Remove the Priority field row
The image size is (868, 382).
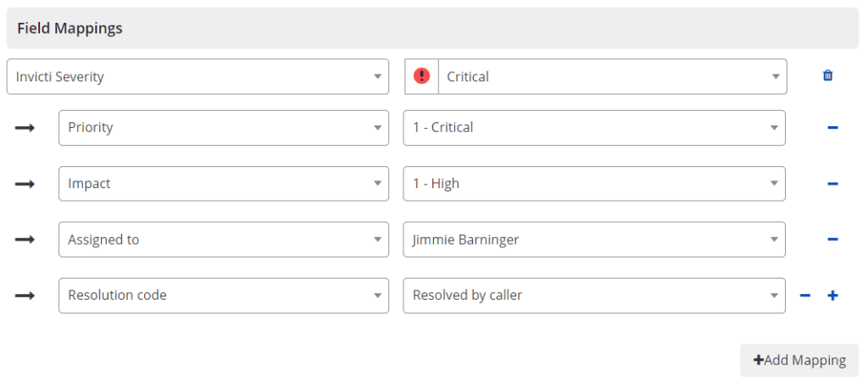(832, 128)
